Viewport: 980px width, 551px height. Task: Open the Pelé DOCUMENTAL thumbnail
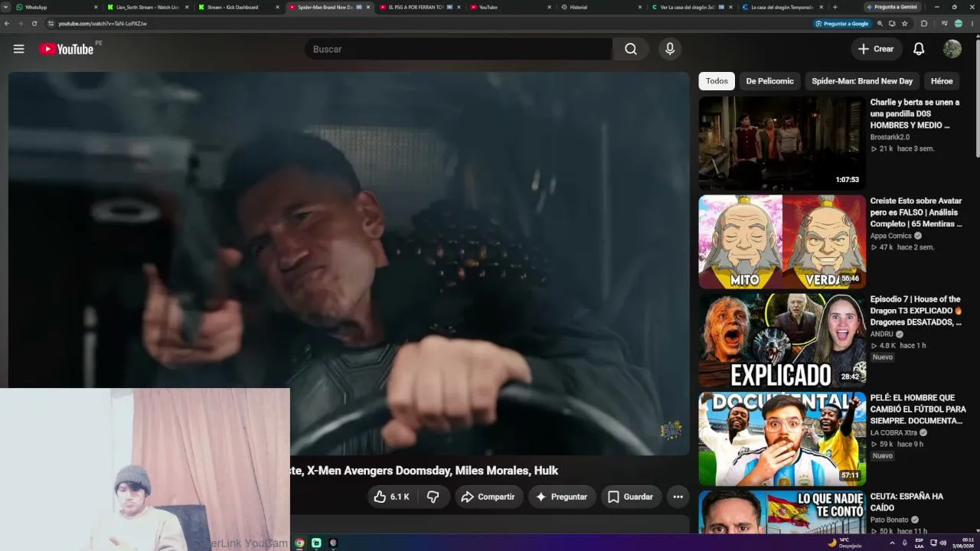782,439
